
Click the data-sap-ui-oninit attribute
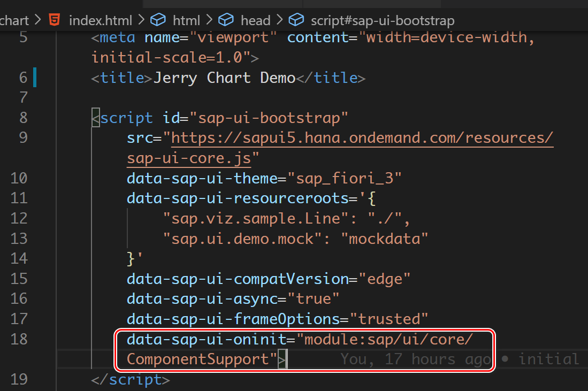coord(207,340)
